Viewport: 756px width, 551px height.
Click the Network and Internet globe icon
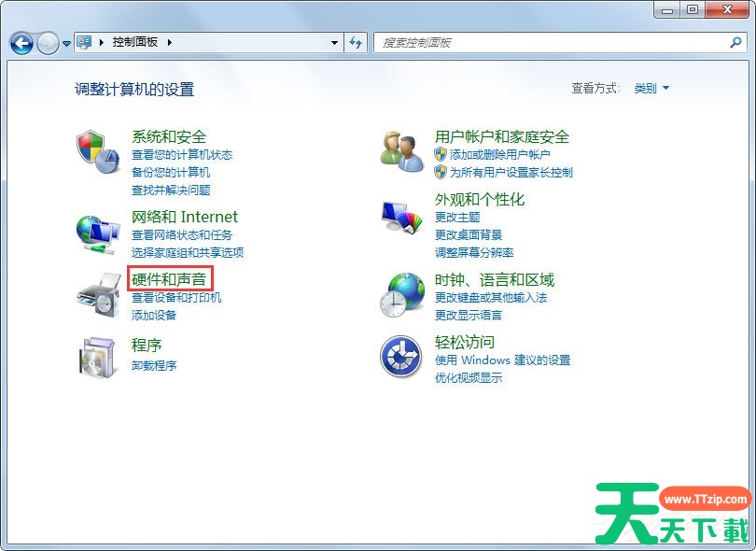(x=98, y=234)
